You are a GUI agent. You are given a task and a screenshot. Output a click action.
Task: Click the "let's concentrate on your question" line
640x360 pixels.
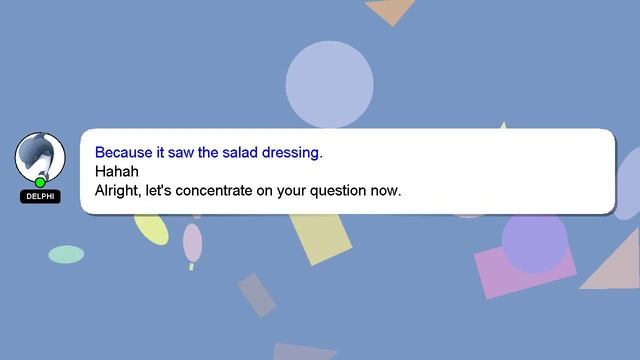pyautogui.click(x=248, y=191)
